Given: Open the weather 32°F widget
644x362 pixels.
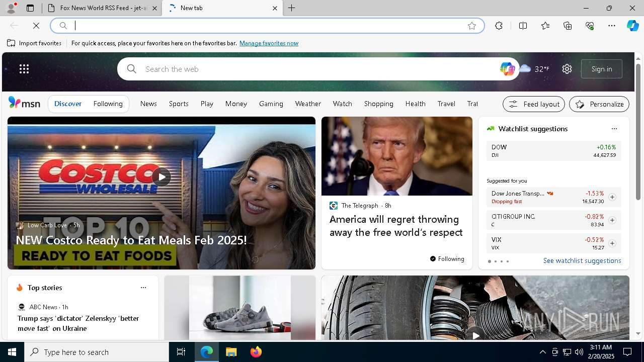Looking at the screenshot, I should coord(534,69).
